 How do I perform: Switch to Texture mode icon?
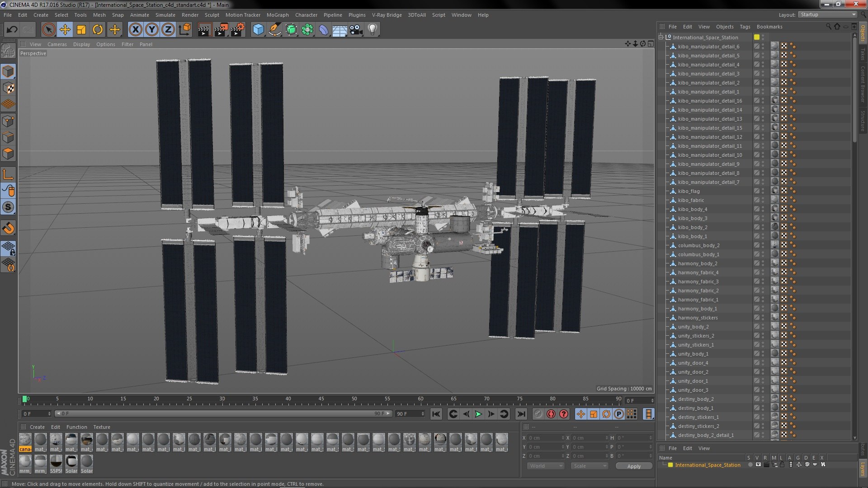coord(8,88)
